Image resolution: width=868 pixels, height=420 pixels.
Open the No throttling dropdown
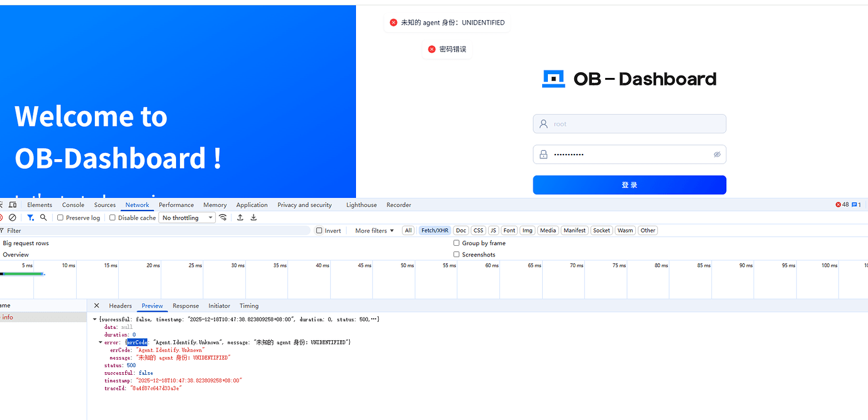187,217
